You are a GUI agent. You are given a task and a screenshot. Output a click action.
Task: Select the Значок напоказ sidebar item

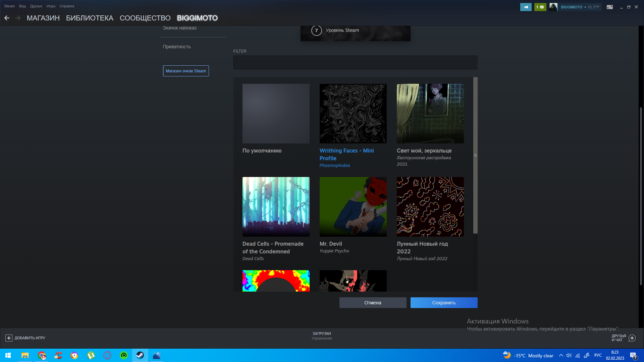[x=180, y=28]
